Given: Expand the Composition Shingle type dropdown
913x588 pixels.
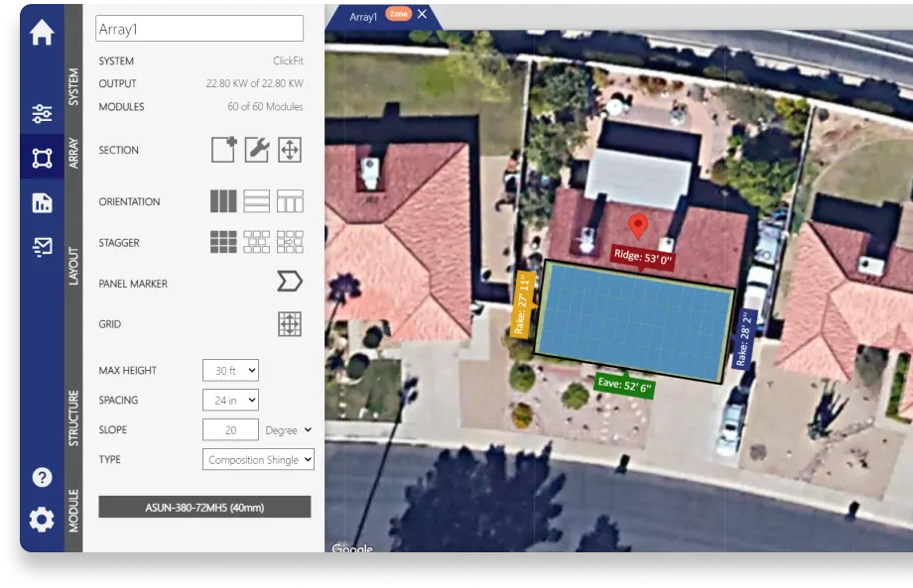Looking at the screenshot, I should point(258,459).
